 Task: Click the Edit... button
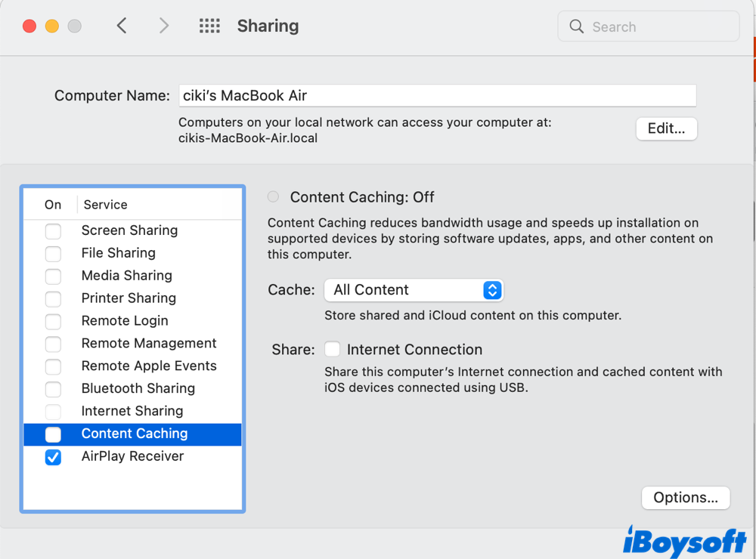click(x=666, y=129)
